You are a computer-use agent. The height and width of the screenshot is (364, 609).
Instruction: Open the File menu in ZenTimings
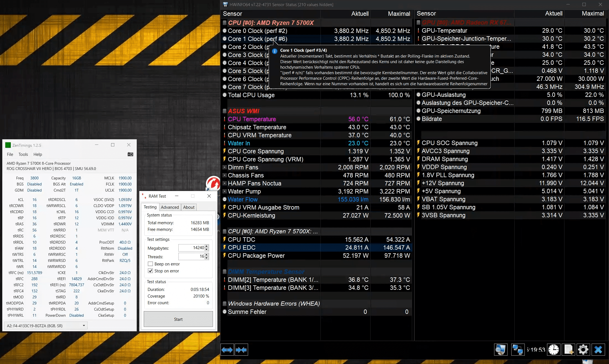click(10, 154)
